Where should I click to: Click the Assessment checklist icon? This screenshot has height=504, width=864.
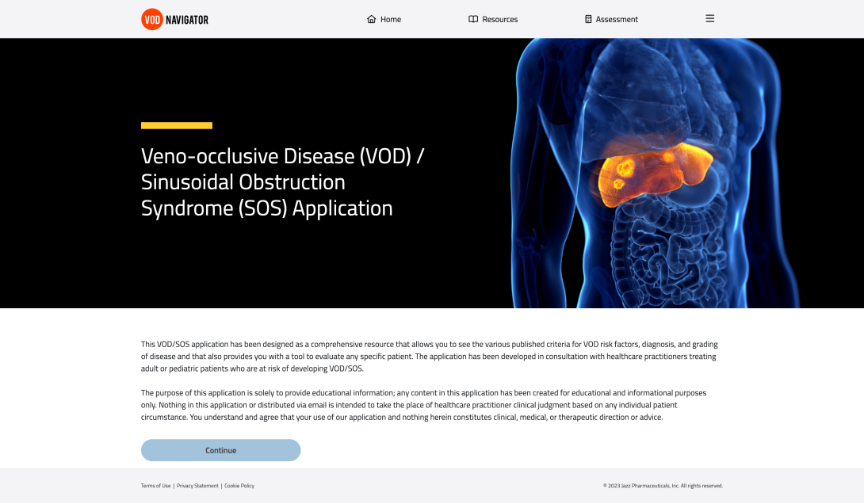click(x=588, y=19)
